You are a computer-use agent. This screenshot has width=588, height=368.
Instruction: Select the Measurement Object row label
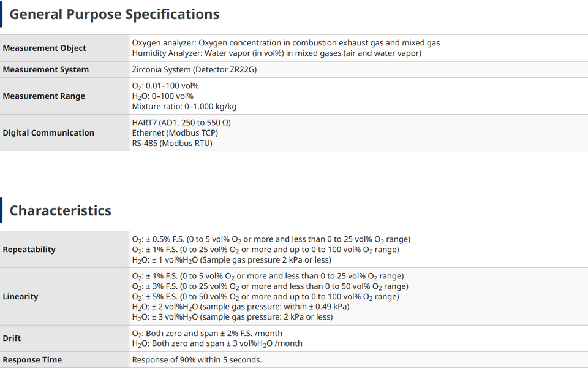point(44,48)
